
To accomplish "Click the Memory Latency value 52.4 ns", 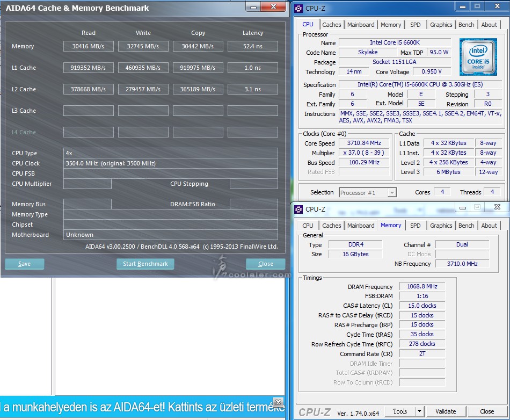I will 253,46.
